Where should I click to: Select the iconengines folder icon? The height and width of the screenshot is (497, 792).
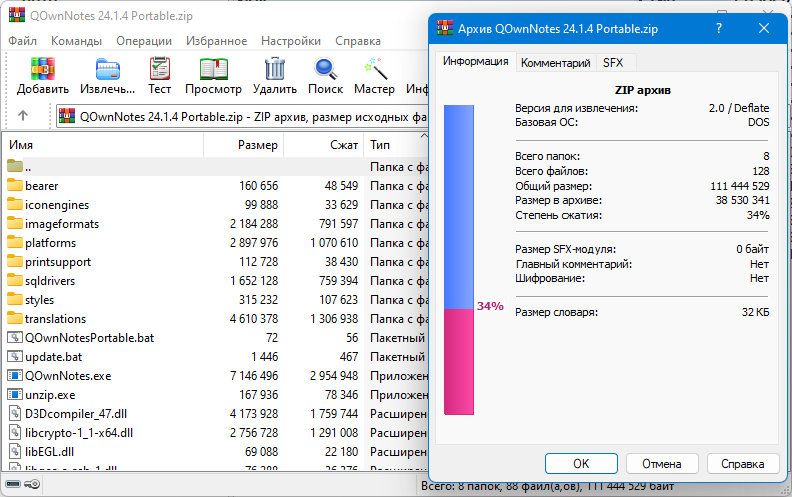[x=15, y=205]
